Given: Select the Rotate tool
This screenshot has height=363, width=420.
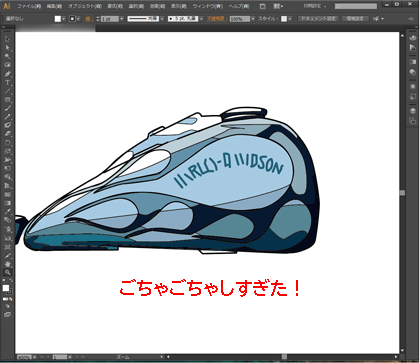Looking at the screenshot, I should pos(7,143).
